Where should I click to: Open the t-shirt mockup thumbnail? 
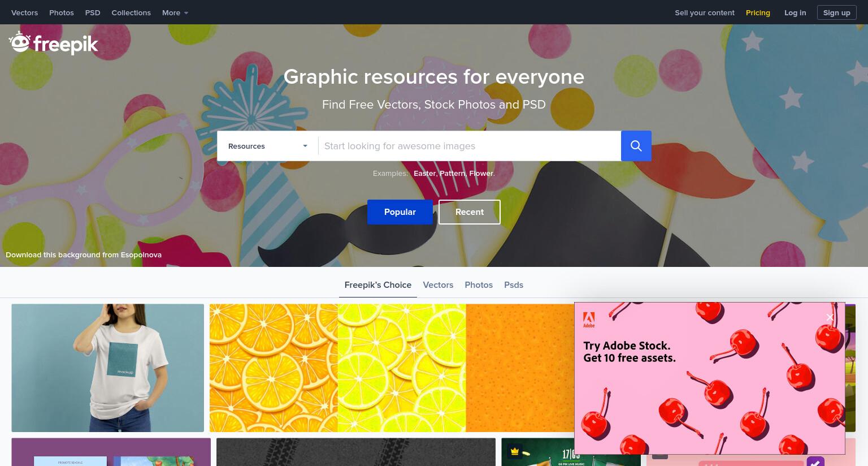point(108,368)
